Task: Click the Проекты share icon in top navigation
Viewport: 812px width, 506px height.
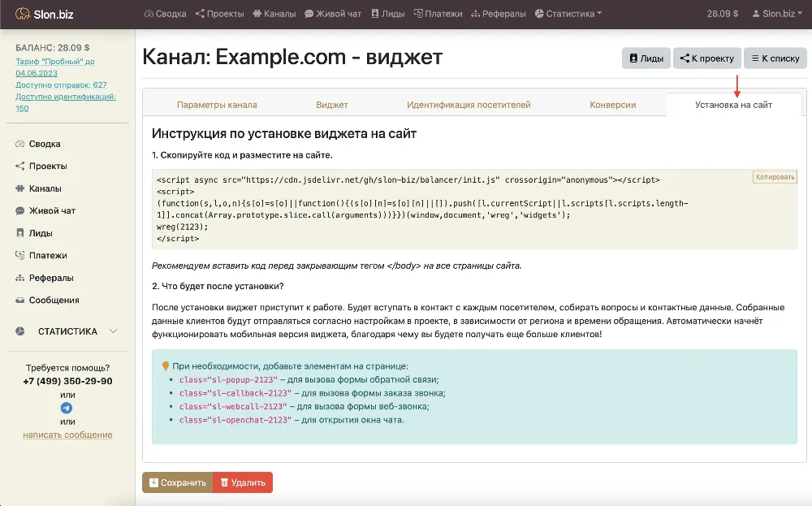Action: [x=200, y=14]
